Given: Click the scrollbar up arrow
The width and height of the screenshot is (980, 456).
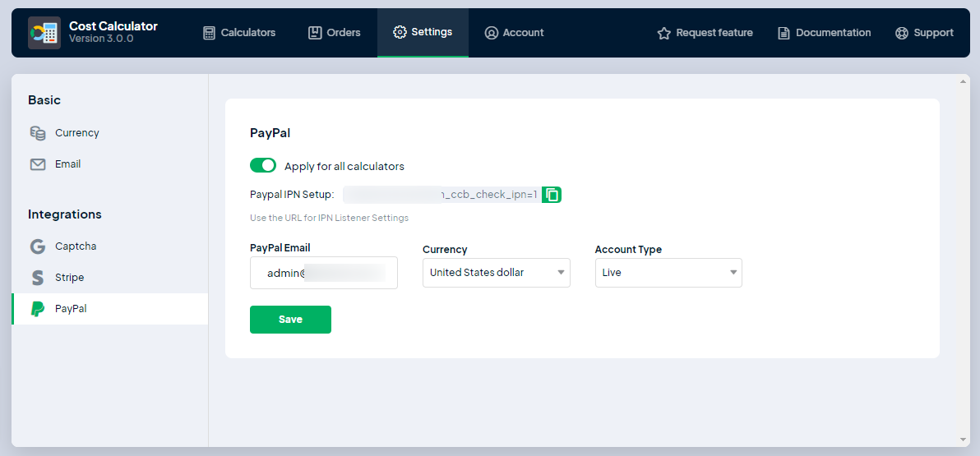Looking at the screenshot, I should coord(963,81).
